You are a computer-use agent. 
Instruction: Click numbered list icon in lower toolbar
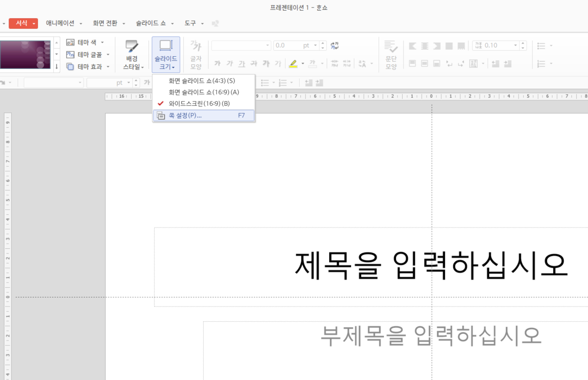pyautogui.click(x=283, y=83)
